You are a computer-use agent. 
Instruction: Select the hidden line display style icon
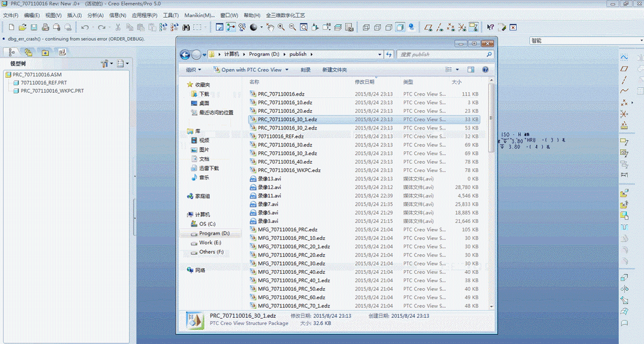pyautogui.click(x=377, y=27)
